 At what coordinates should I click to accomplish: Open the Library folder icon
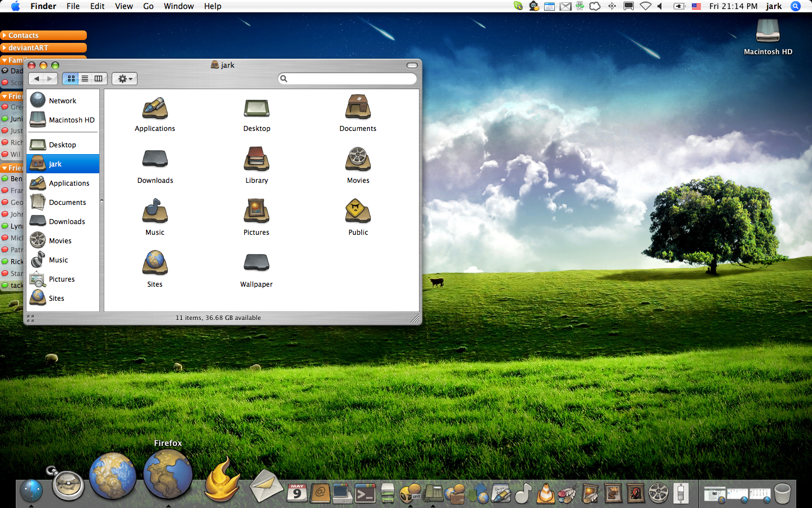(257, 160)
